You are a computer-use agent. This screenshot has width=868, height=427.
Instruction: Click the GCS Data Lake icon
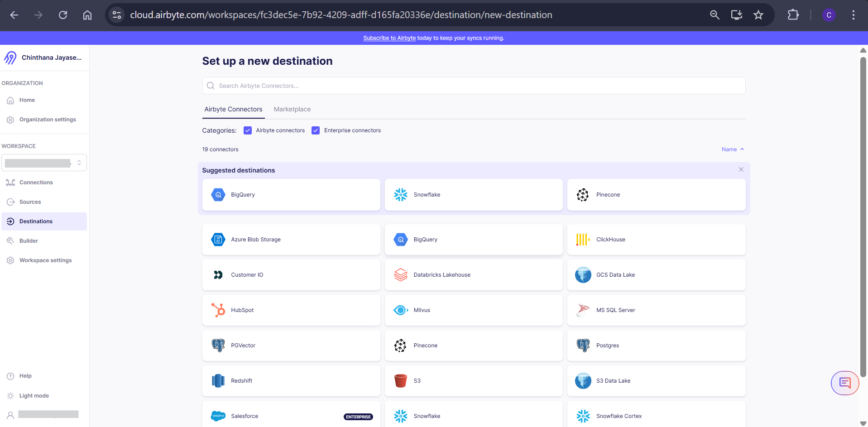tap(583, 275)
